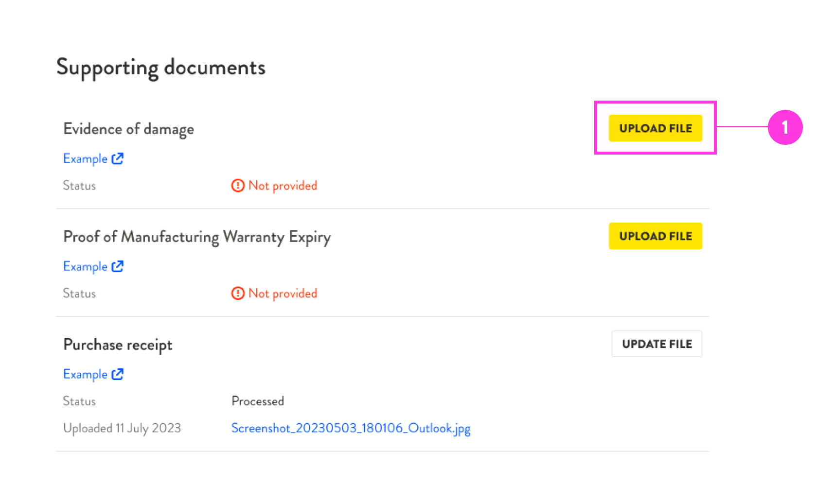Click the Purchase receipt section title
Screen dimensions: 834x504
pyautogui.click(x=118, y=345)
